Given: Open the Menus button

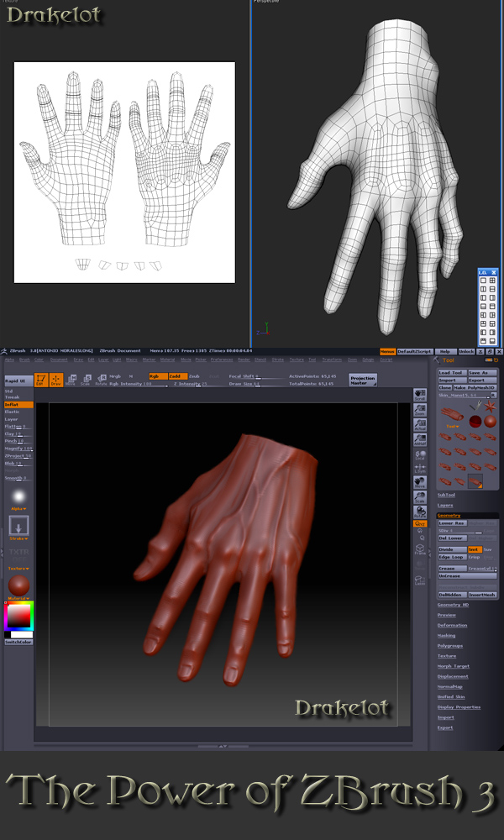Looking at the screenshot, I should tap(388, 351).
